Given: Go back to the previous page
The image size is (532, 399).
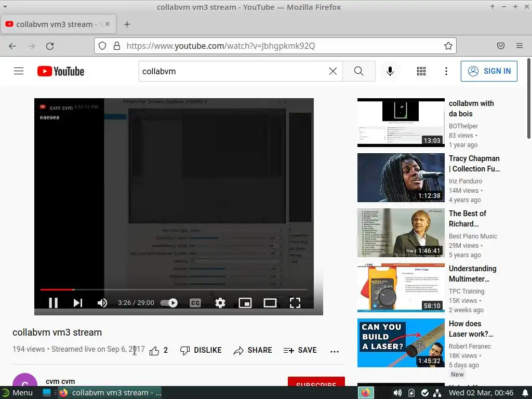Looking at the screenshot, I should [12, 46].
